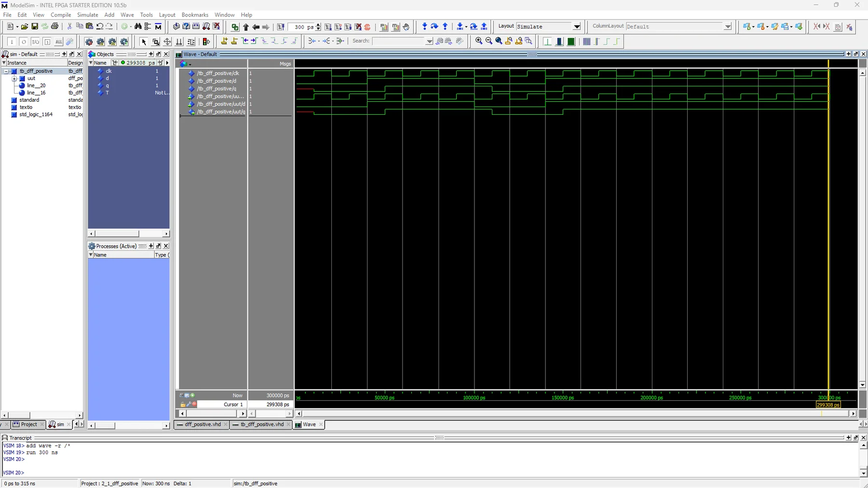Open the Simulate menu
The width and height of the screenshot is (868, 488).
pos(88,15)
